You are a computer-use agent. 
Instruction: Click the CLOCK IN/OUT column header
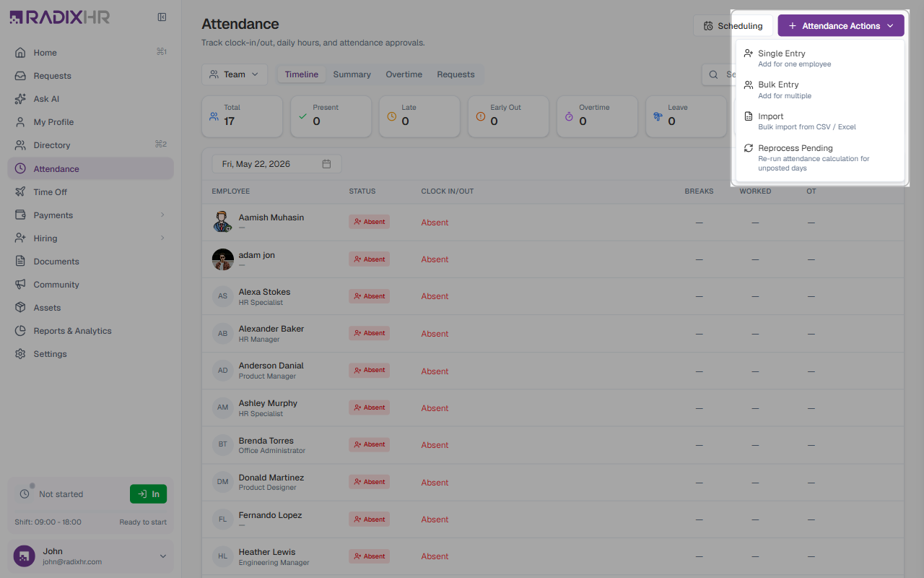[x=448, y=191]
